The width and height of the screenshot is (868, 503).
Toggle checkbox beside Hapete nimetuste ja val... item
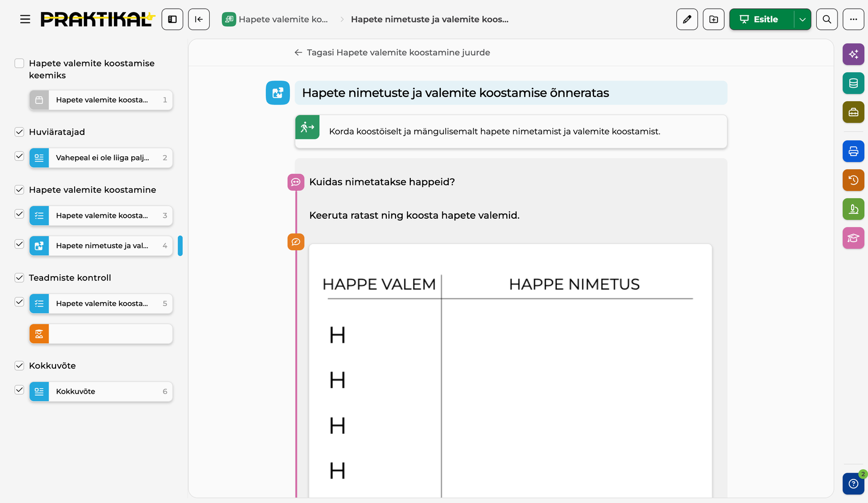click(19, 244)
